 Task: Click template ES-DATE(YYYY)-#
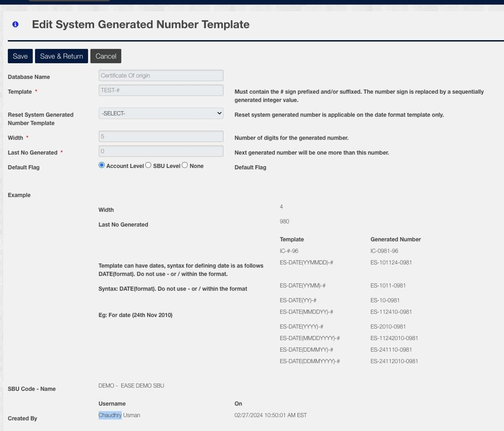coord(301,327)
